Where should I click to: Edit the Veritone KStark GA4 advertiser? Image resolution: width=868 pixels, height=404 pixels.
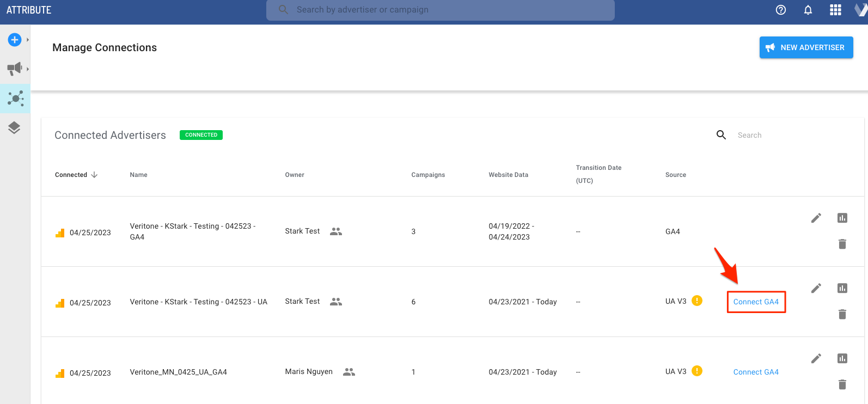point(816,218)
